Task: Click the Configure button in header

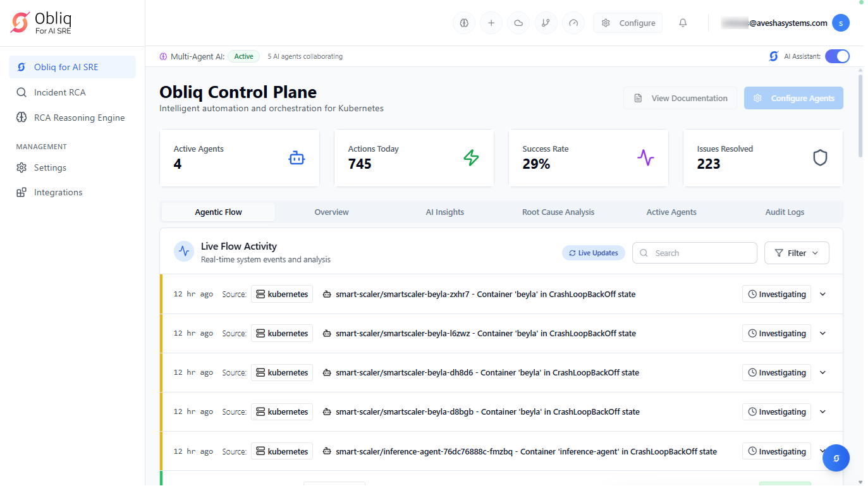Action: point(628,23)
